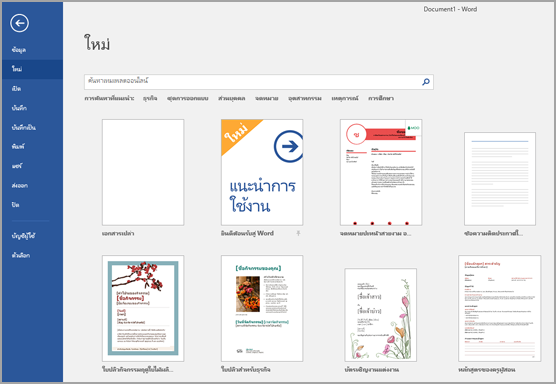Select the blank document thumbnail

143,172
